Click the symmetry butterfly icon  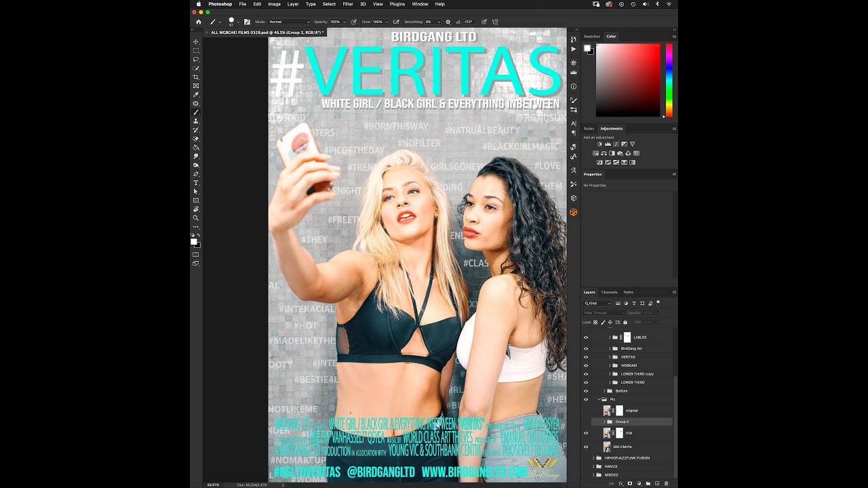495,22
